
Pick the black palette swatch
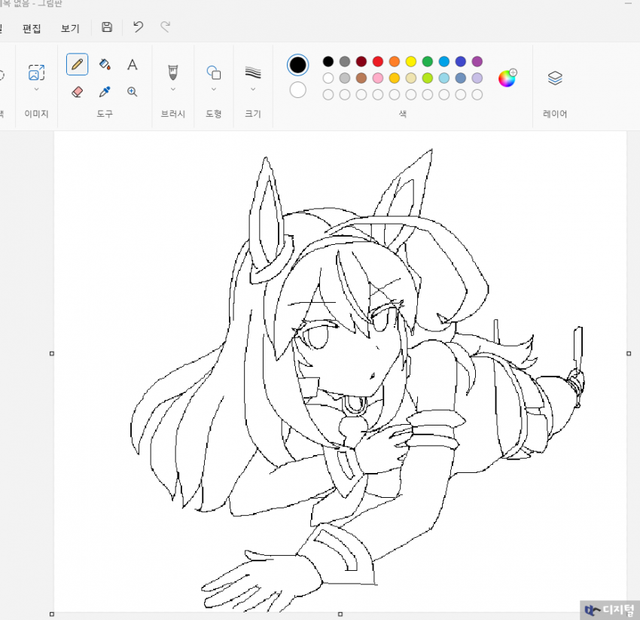point(328,62)
